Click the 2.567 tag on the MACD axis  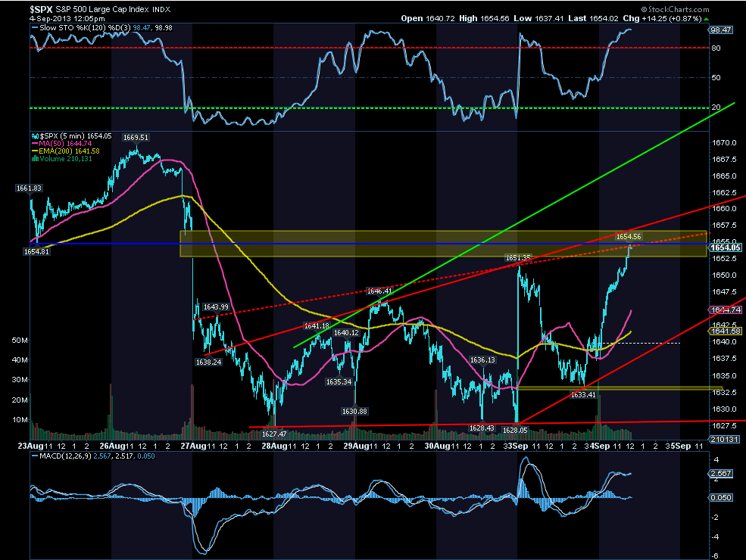point(721,474)
